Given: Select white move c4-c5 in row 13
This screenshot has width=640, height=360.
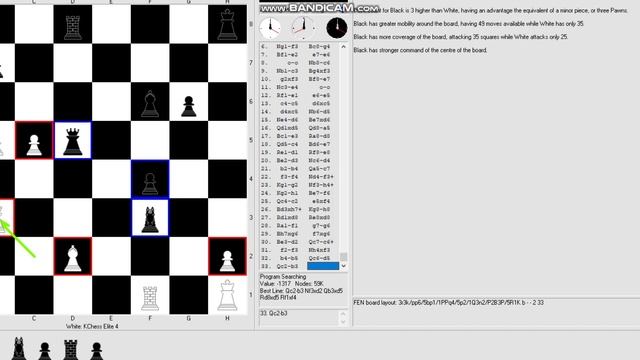Looking at the screenshot, I should pyautogui.click(x=289, y=103).
